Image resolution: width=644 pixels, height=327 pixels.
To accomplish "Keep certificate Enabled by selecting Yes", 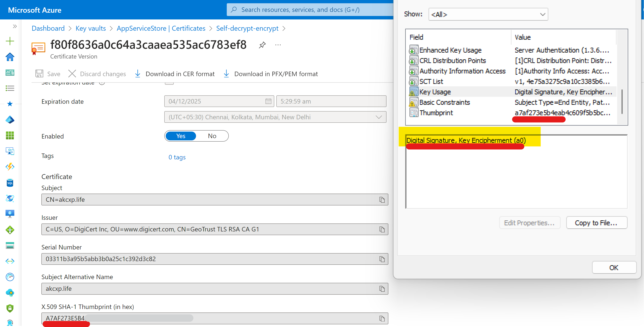I will pyautogui.click(x=180, y=136).
